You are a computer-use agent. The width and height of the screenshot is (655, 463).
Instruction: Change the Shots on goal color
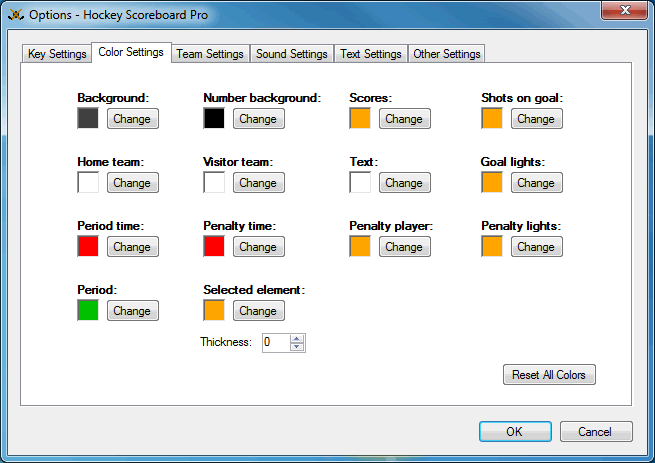pyautogui.click(x=536, y=119)
